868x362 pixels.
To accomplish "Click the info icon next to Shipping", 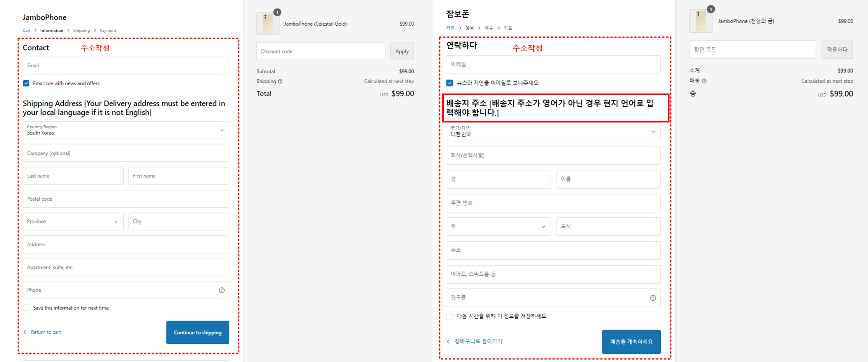I will pyautogui.click(x=280, y=82).
